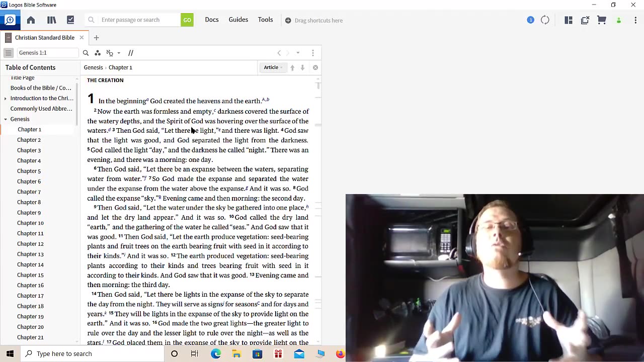Open the shopping cart store icon
The width and height of the screenshot is (644, 362).
pos(602,20)
